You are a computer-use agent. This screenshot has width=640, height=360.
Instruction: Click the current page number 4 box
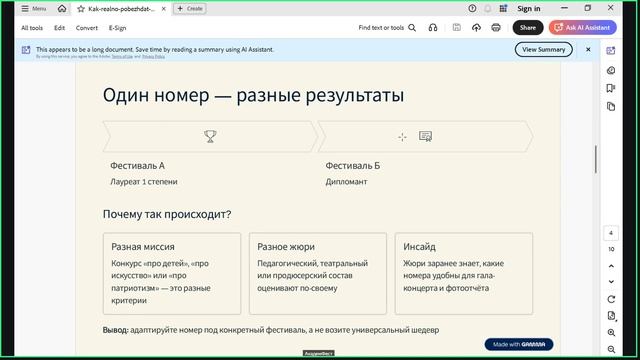611,233
